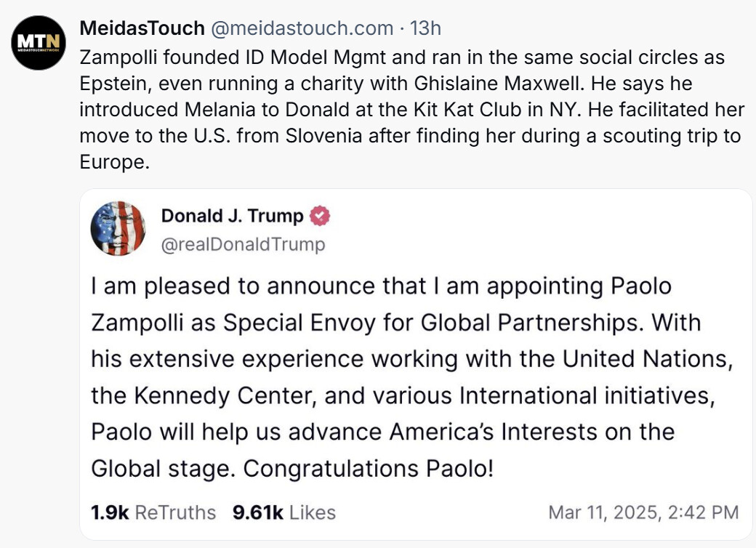756x548 pixels.
Task: Open the @realDonaldTrump handle
Action: (243, 244)
